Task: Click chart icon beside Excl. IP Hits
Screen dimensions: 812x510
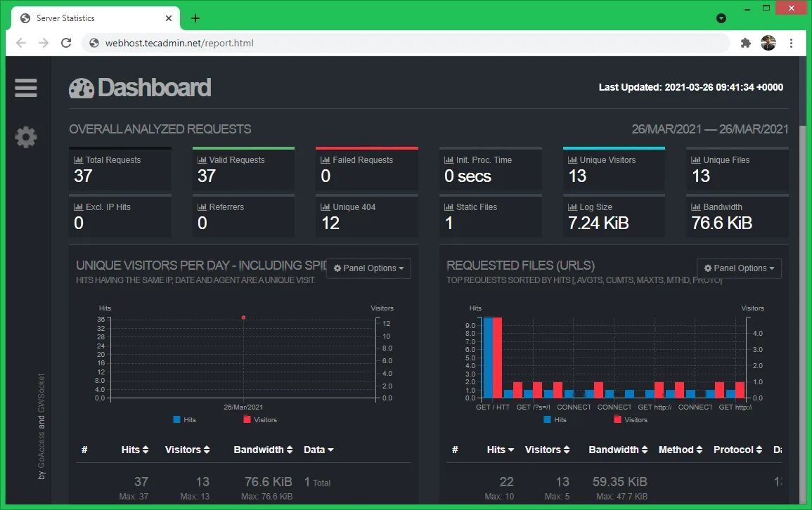Action: pyautogui.click(x=78, y=207)
